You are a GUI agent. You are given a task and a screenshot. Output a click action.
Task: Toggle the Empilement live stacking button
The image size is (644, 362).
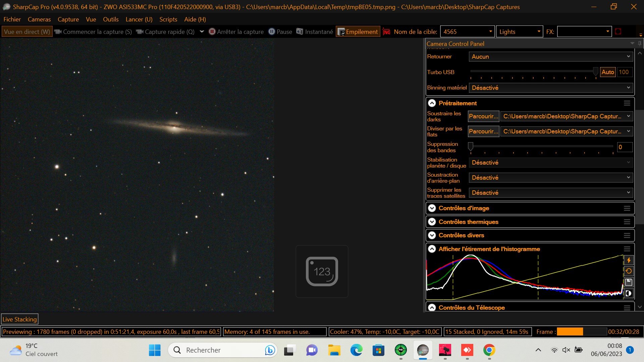(358, 32)
